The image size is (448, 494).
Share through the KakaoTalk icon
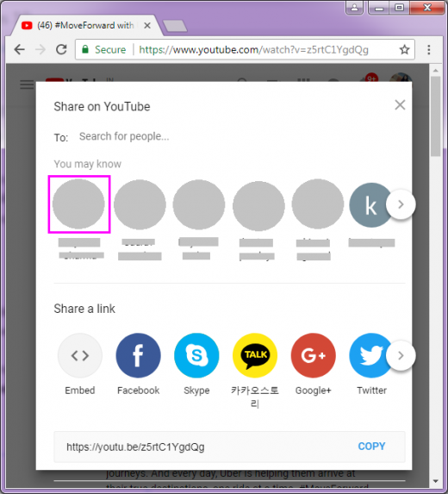[x=255, y=355]
